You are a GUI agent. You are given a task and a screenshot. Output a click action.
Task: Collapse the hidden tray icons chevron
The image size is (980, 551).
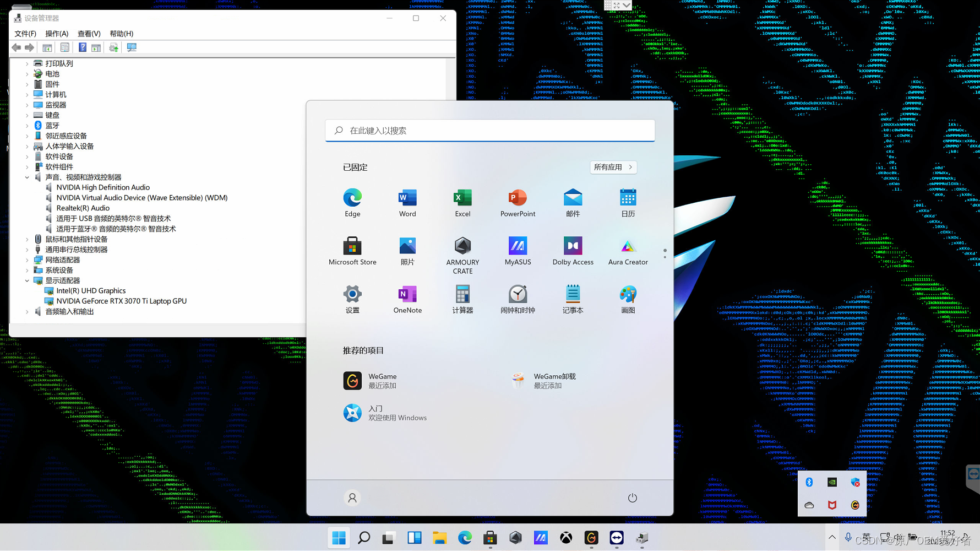[x=832, y=537]
